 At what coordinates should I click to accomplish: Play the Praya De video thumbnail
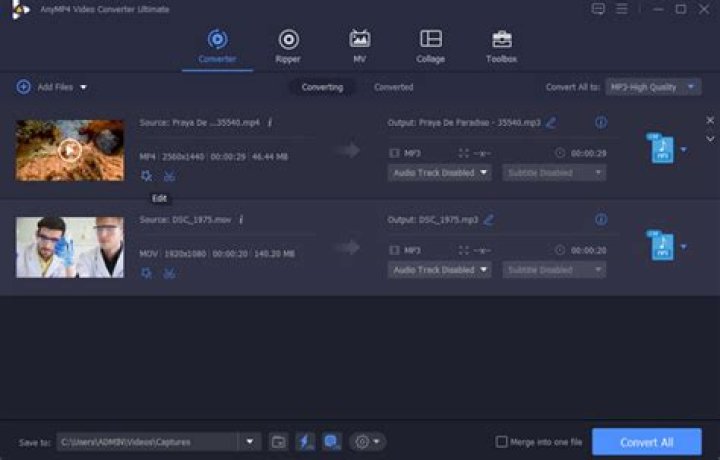[x=69, y=150]
